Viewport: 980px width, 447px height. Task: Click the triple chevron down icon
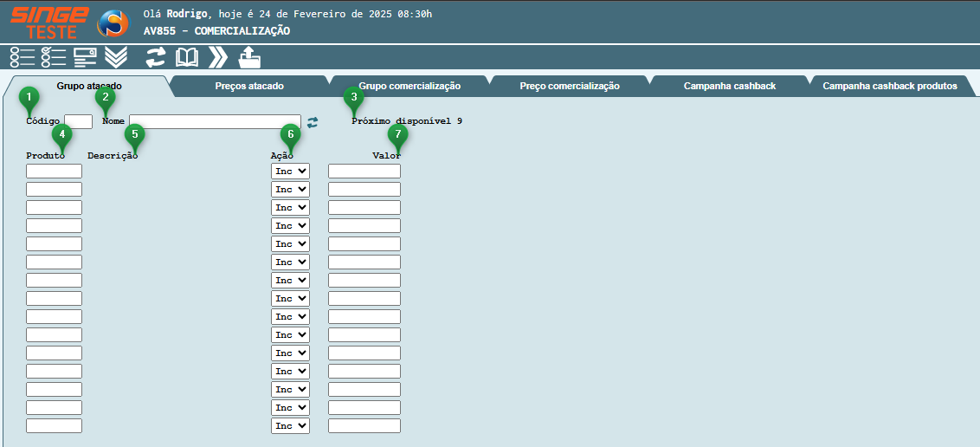tap(116, 58)
